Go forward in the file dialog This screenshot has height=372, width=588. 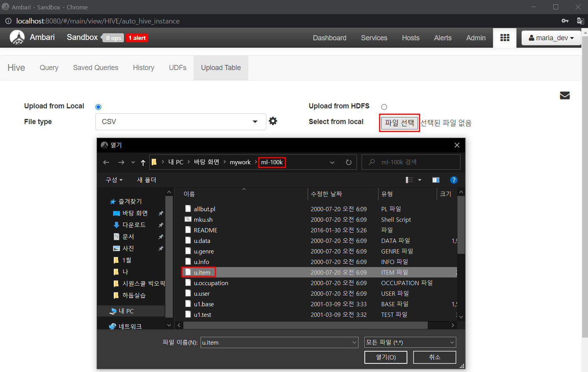[121, 162]
